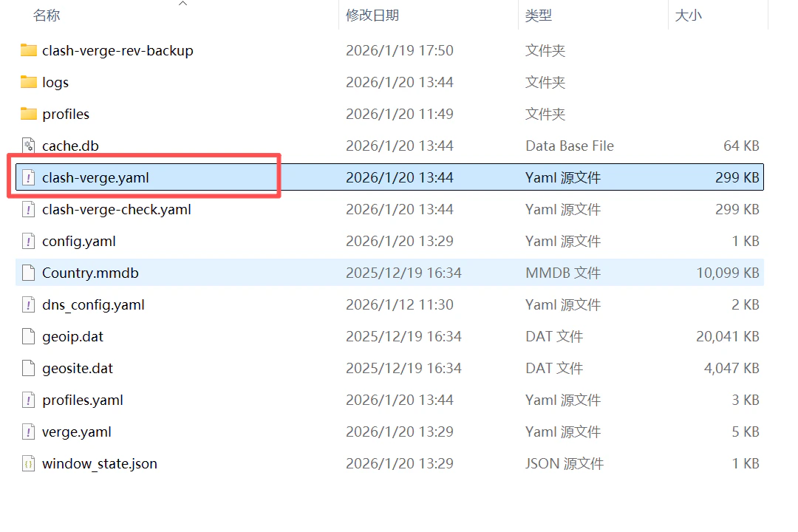Select file name verge.yaml

(x=76, y=432)
